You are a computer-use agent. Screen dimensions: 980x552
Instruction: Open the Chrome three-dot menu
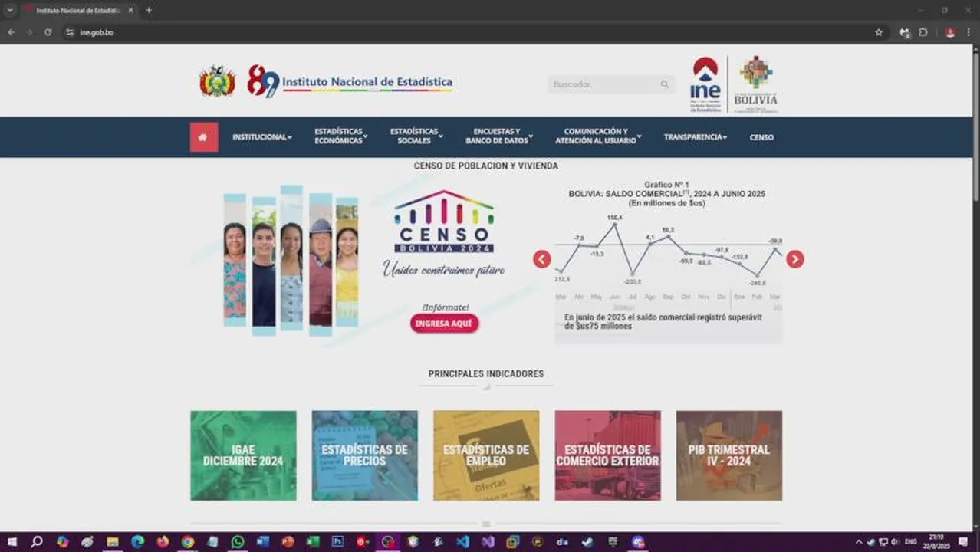tap(969, 32)
